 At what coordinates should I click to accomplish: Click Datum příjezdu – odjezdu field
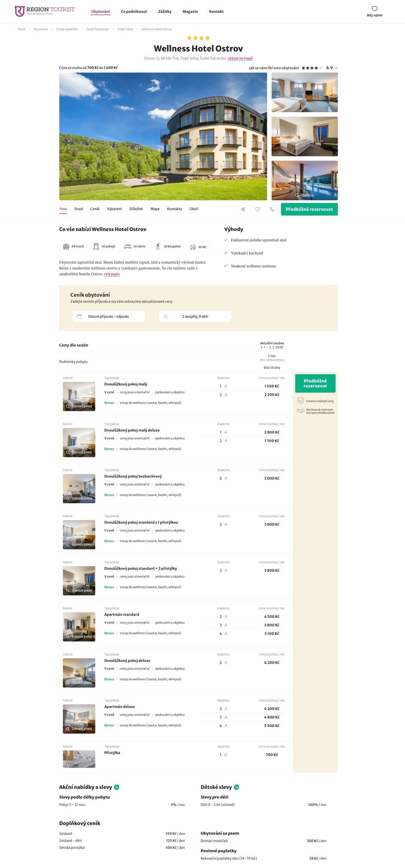pos(108,316)
